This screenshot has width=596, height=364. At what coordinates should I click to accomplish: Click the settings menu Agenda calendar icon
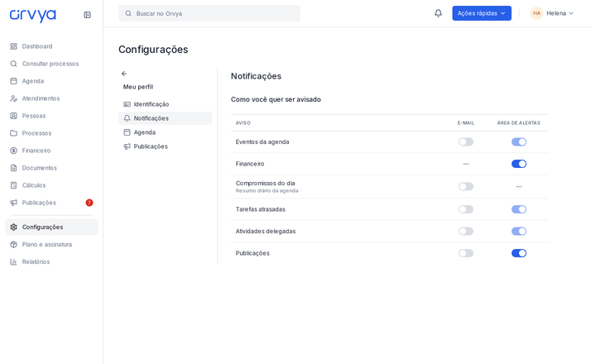127,132
